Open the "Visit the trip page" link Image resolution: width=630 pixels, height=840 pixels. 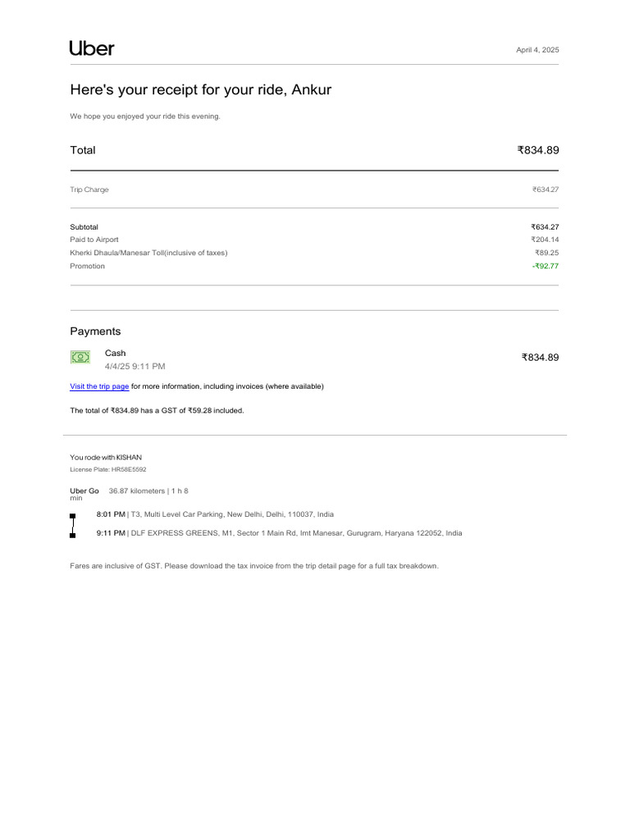[x=99, y=386]
